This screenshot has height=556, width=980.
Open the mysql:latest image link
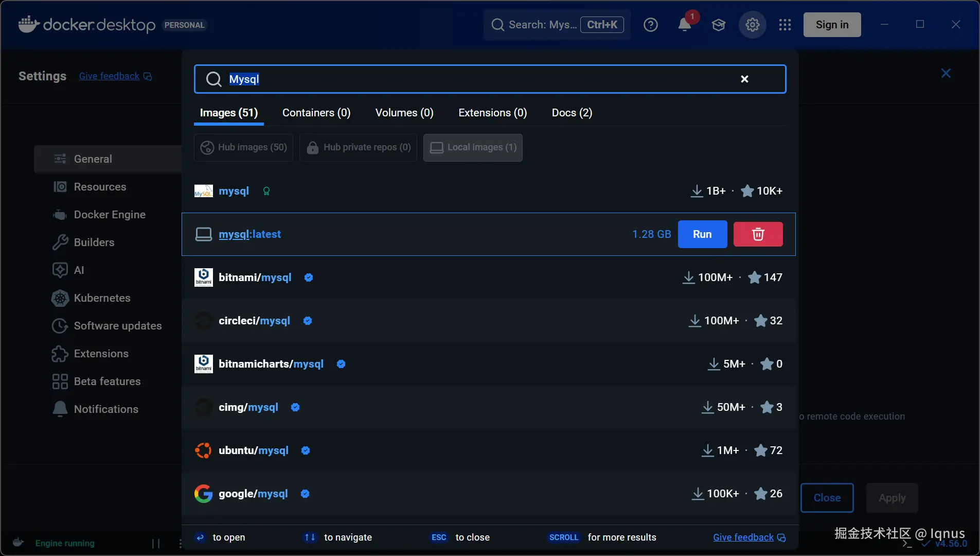[250, 234]
